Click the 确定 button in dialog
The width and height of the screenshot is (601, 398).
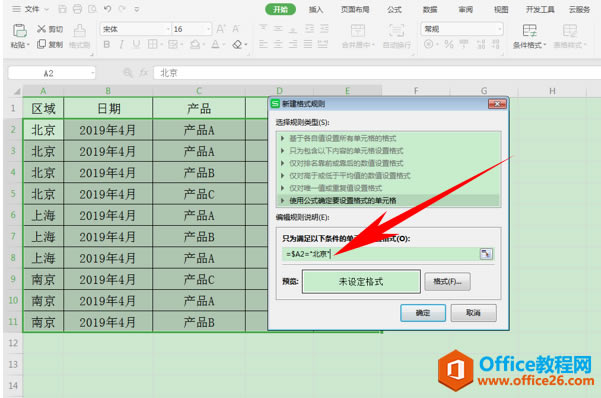tap(423, 313)
